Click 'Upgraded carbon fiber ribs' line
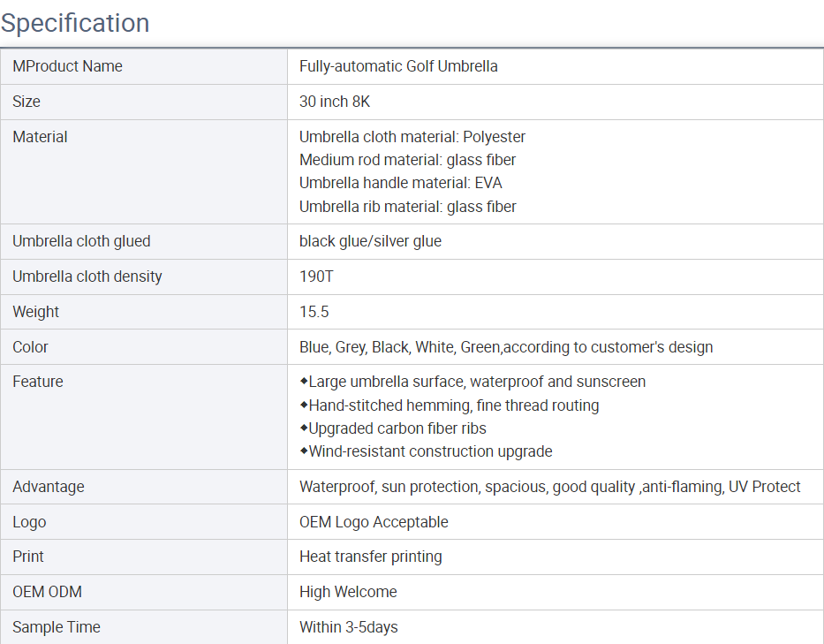The image size is (824, 644). [x=393, y=428]
